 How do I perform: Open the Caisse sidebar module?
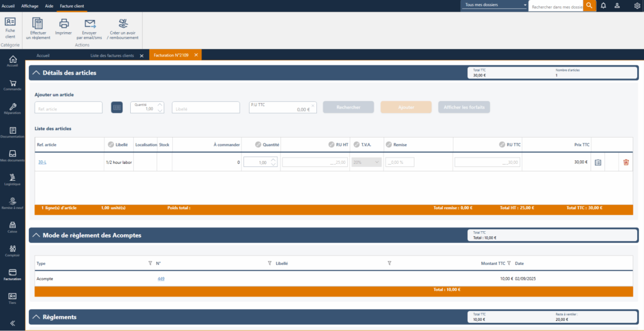[x=13, y=226]
